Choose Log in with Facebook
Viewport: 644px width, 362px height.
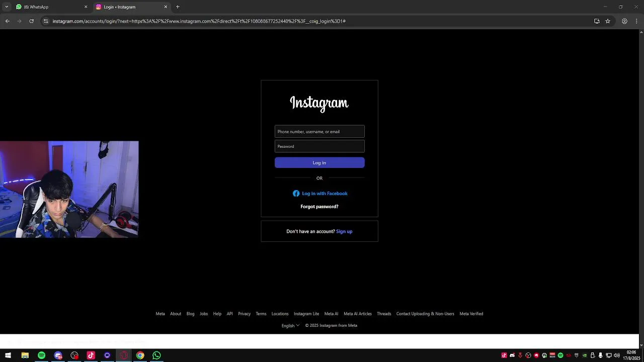pos(320,194)
